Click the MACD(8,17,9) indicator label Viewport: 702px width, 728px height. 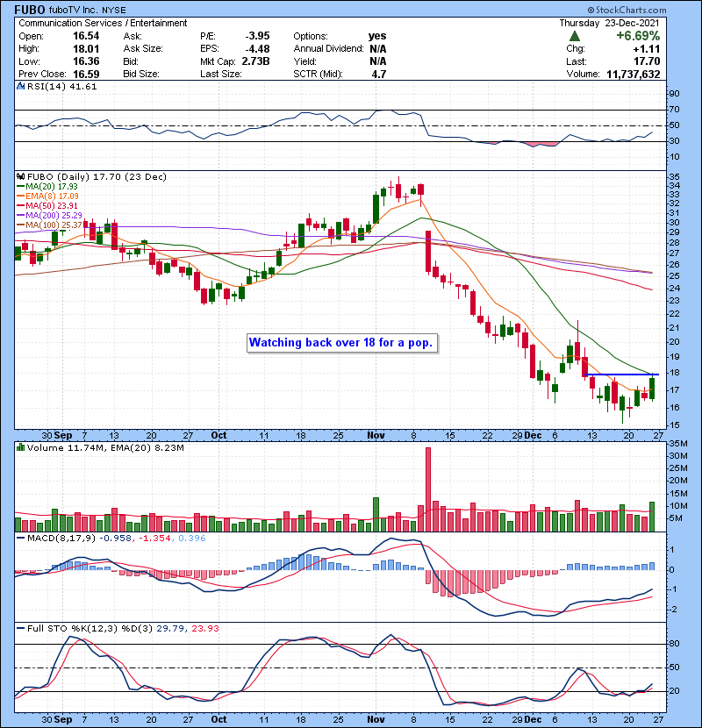[61, 539]
